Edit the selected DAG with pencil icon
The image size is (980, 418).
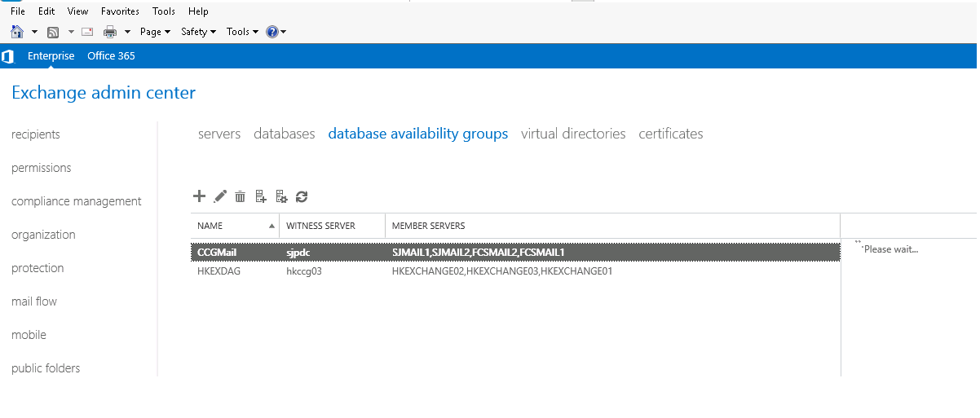point(220,196)
